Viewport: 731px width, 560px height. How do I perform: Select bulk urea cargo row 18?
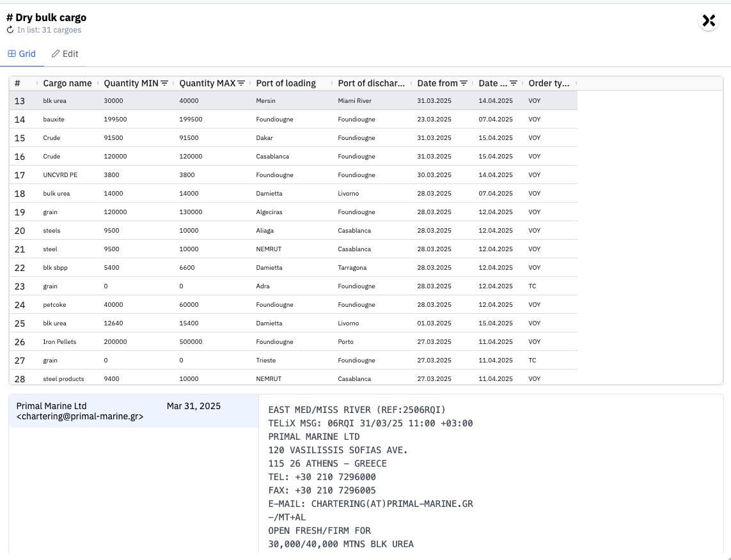pyautogui.click(x=294, y=193)
